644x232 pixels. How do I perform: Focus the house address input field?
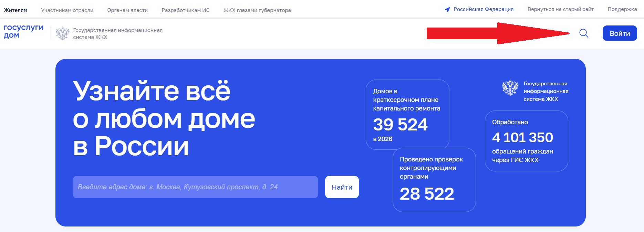point(195,187)
